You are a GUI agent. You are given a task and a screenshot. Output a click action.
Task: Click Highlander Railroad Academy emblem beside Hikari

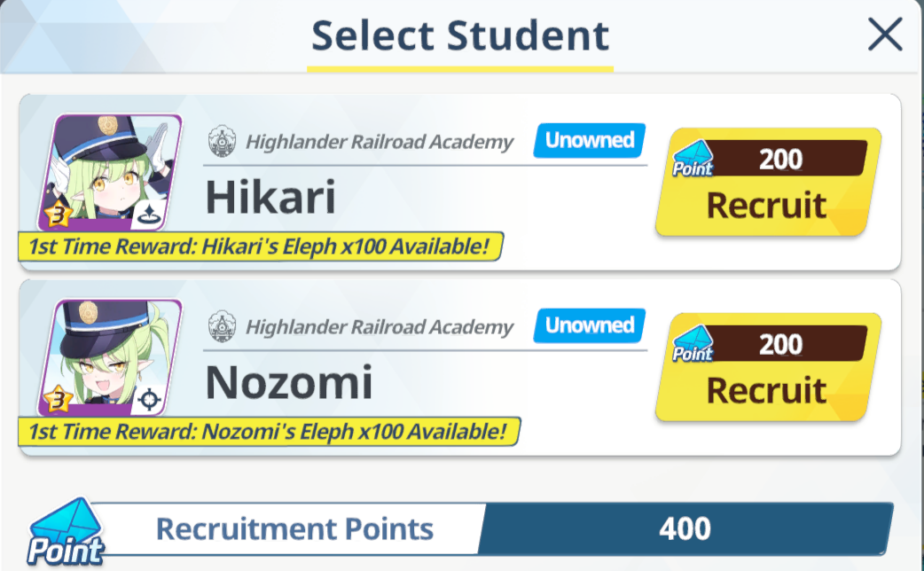[x=223, y=142]
